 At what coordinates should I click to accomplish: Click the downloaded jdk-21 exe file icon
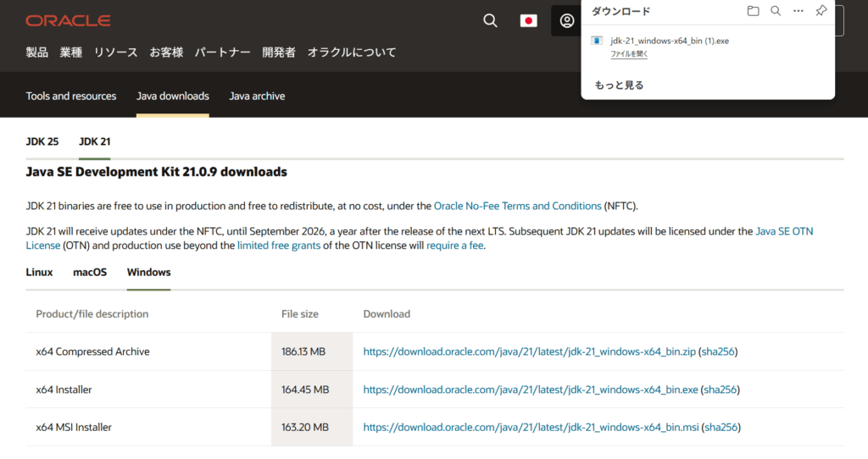(x=598, y=41)
